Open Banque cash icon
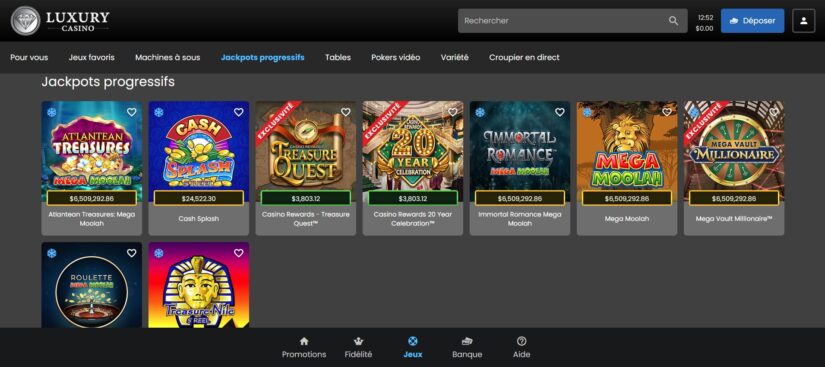 (467, 341)
